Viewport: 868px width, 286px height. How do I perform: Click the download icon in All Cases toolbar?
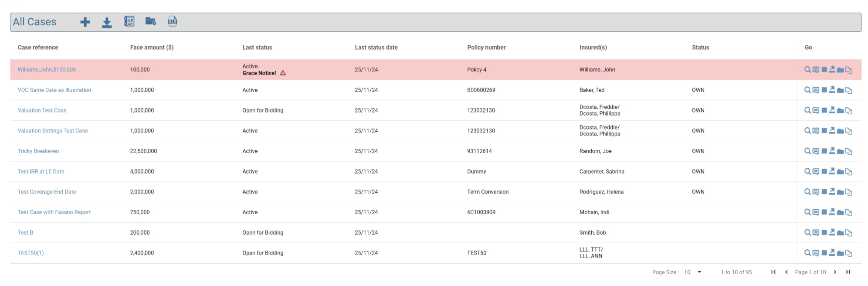click(x=107, y=22)
